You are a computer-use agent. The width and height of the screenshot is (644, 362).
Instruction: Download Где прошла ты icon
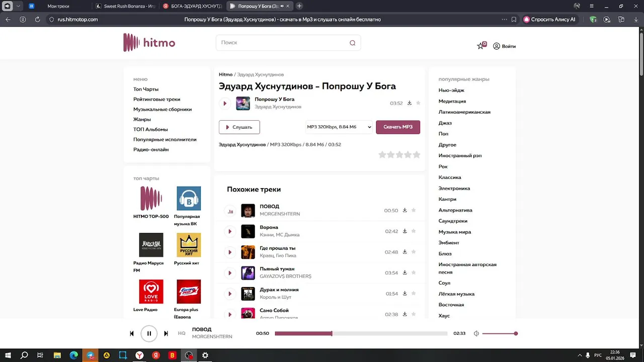(405, 252)
